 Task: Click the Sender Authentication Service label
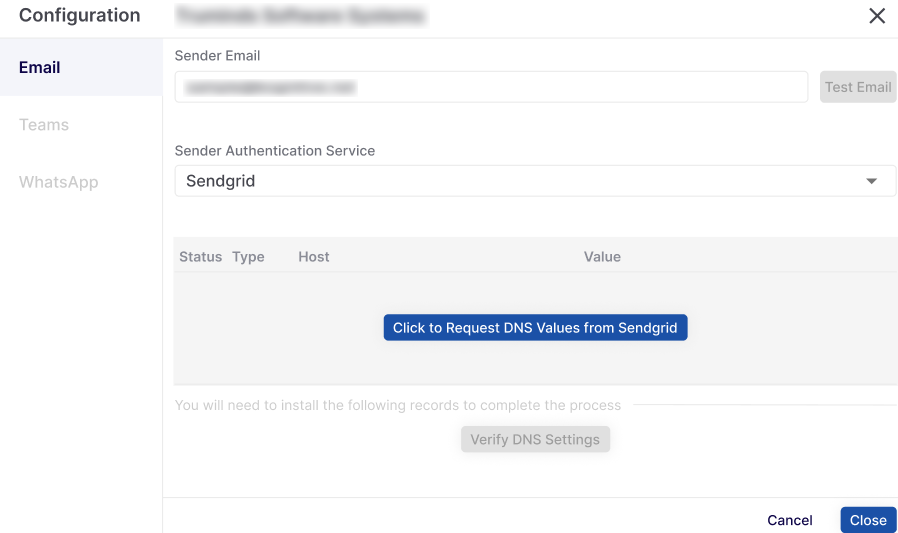pos(275,151)
